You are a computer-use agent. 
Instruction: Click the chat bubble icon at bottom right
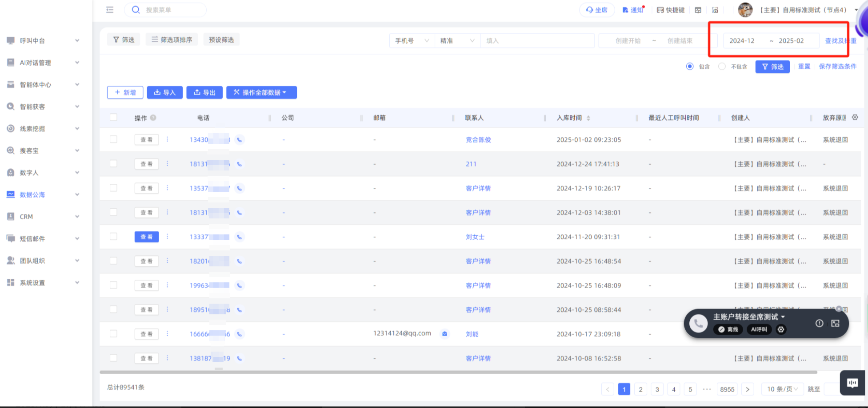852,383
